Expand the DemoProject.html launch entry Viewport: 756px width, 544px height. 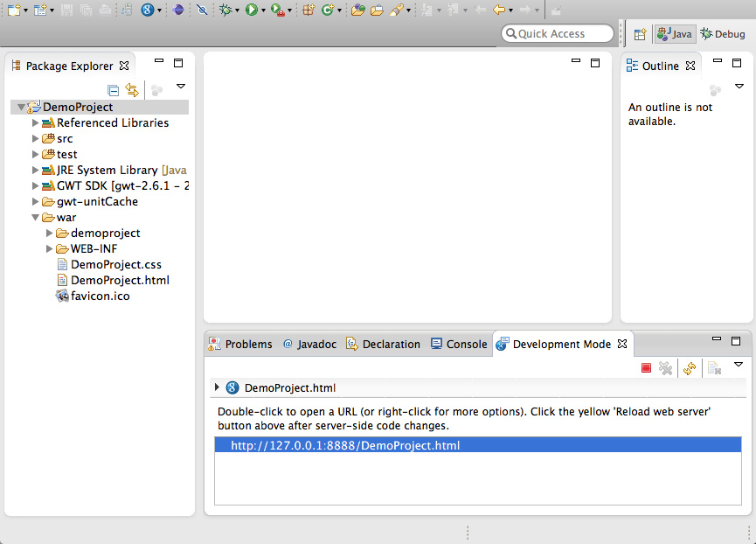click(217, 387)
